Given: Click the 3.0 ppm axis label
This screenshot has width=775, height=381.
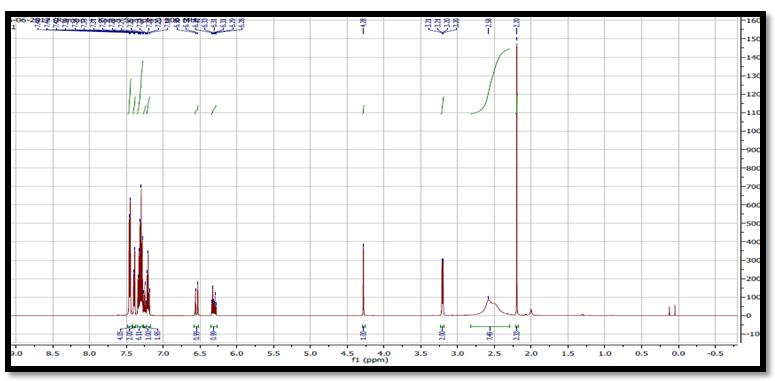Looking at the screenshot, I should pos(458,353).
